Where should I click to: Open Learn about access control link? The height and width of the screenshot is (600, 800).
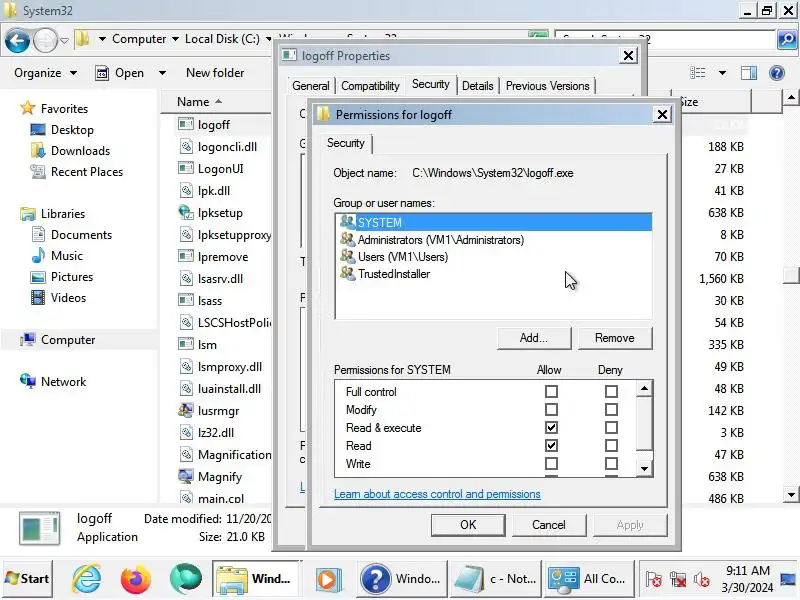click(x=437, y=494)
